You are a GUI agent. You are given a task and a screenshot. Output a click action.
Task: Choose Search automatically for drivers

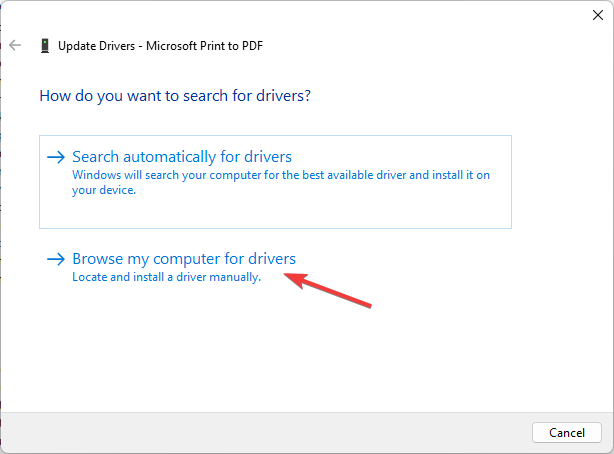click(x=275, y=182)
